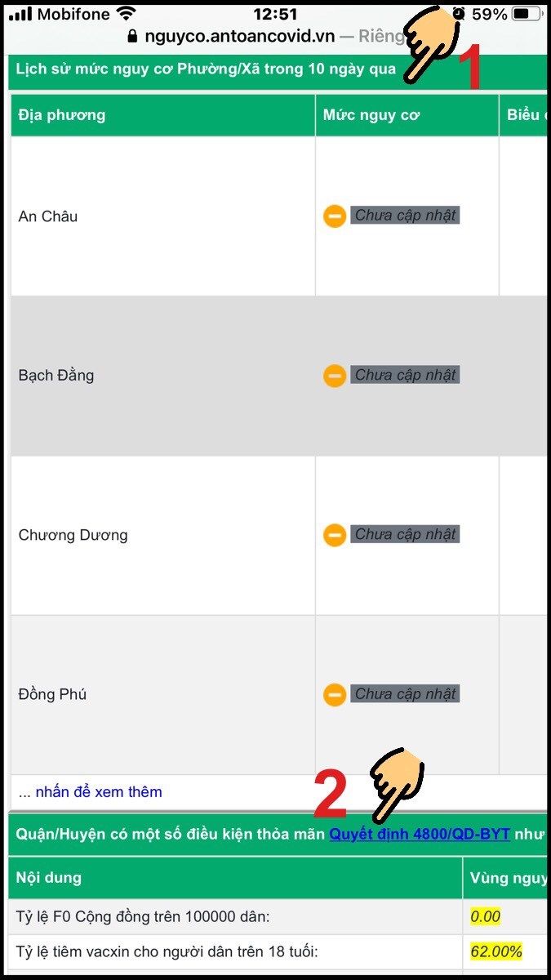Tap An Châu's 'Chưa cập nhật' label
The height and width of the screenshot is (980, 551).
click(x=406, y=216)
